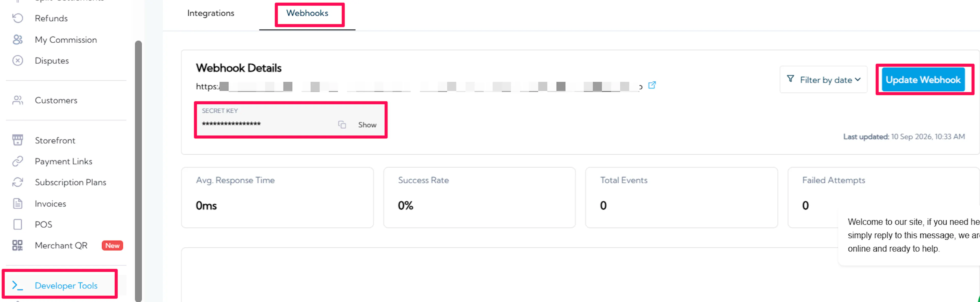Go to Invoices in the sidebar

click(x=50, y=203)
